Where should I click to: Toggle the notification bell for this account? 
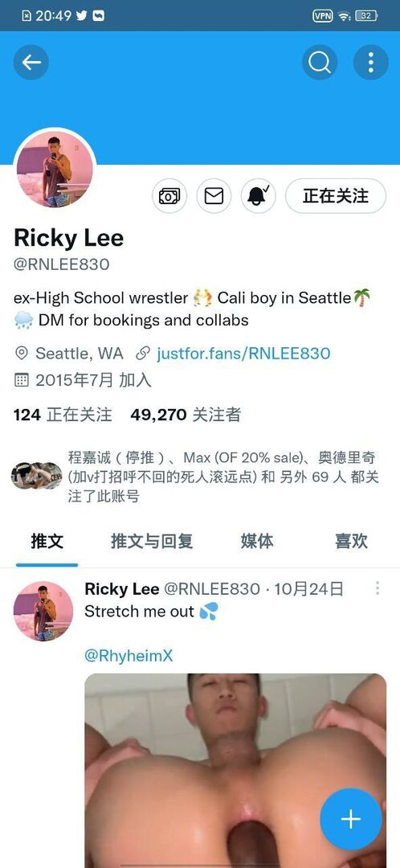259,196
